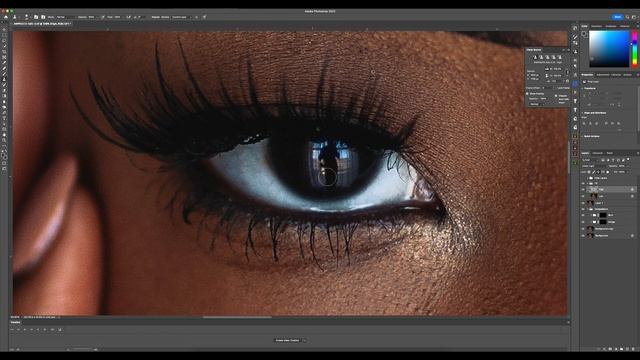This screenshot has width=640, height=360.
Task: Filter layers by type layers icon
Action: tap(613, 160)
